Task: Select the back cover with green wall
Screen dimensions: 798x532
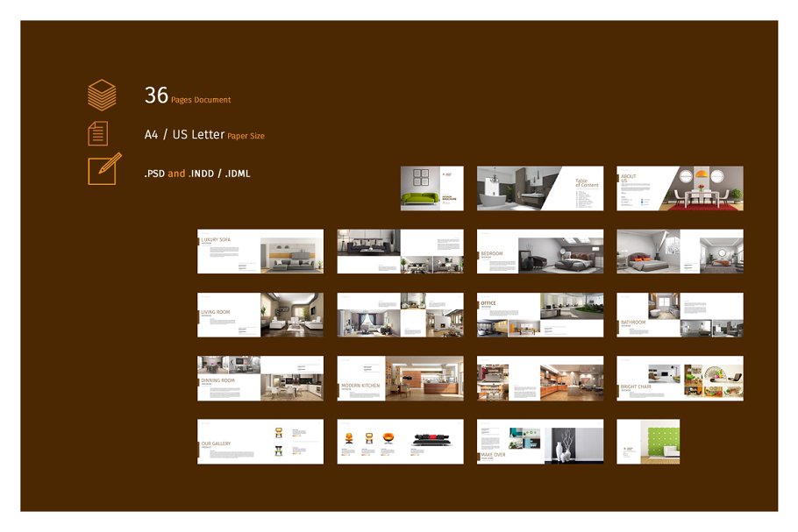Action: (x=648, y=441)
